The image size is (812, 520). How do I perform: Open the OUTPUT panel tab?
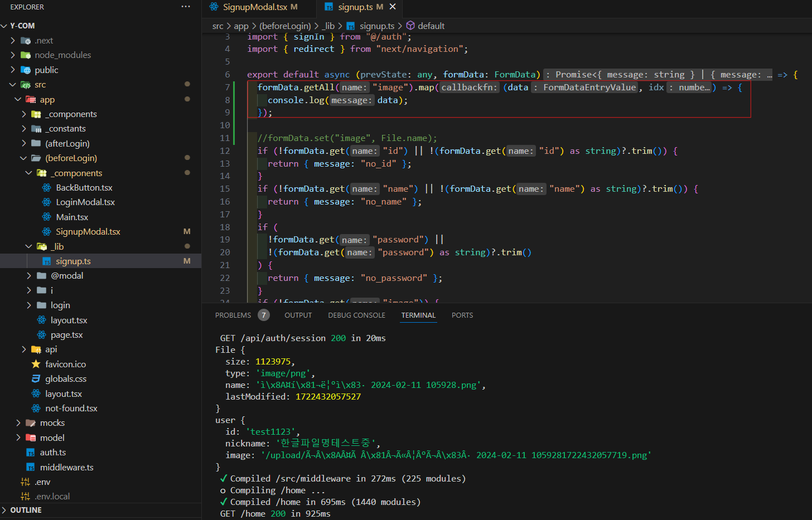click(298, 315)
